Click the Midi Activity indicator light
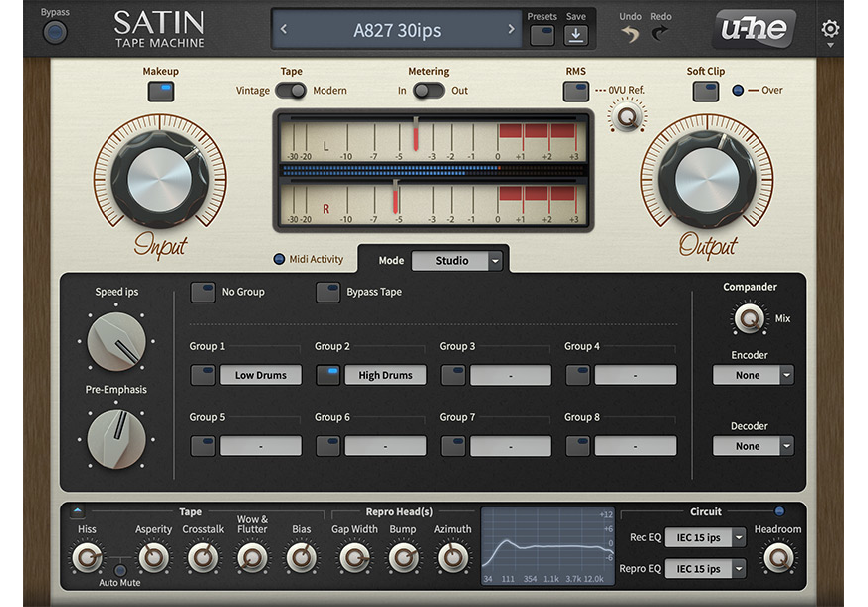This screenshot has height=607, width=868. [279, 259]
